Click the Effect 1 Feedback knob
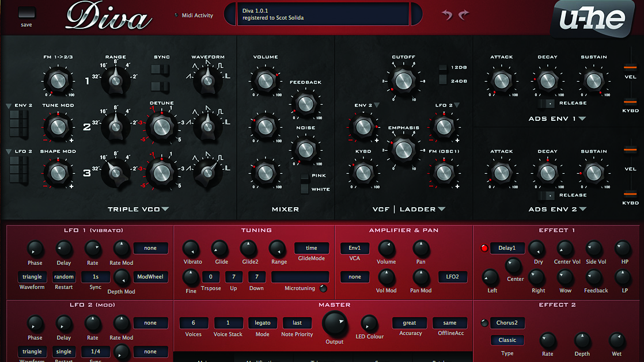The height and width of the screenshot is (362, 644). point(594,278)
